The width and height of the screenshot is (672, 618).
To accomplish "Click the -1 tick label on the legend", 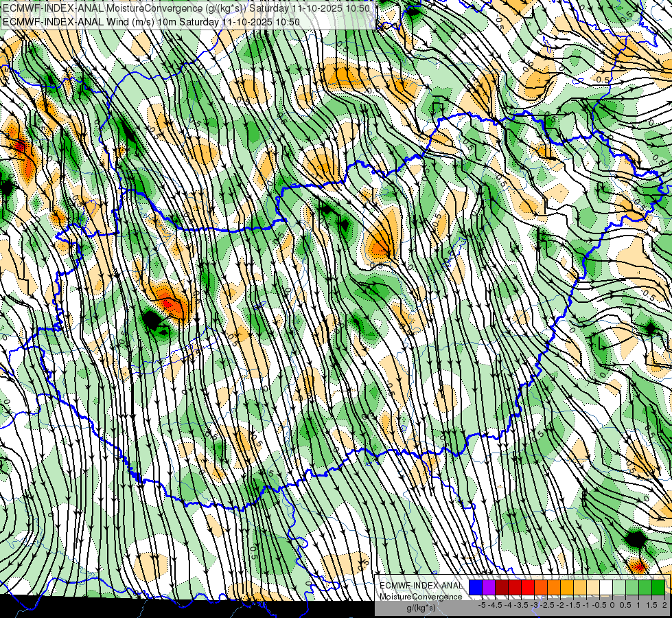I will 586,605.
